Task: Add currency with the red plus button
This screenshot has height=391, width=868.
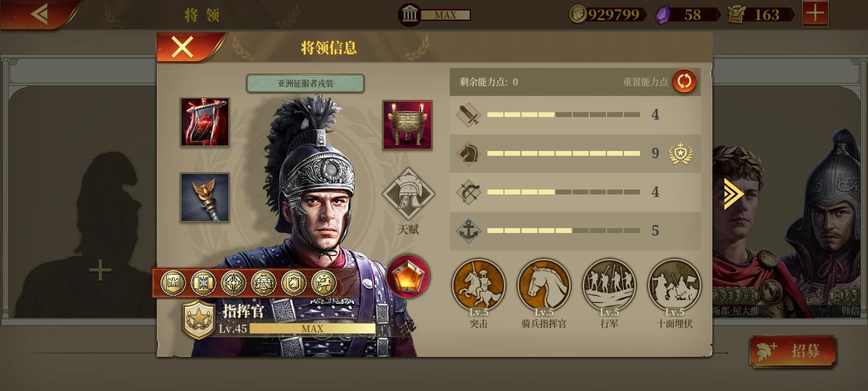Action: 815,14
